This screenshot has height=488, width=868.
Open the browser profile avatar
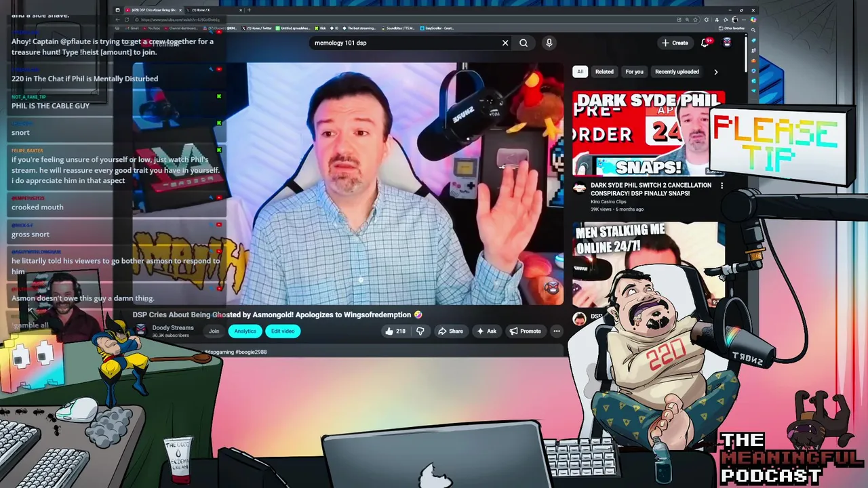pos(734,20)
